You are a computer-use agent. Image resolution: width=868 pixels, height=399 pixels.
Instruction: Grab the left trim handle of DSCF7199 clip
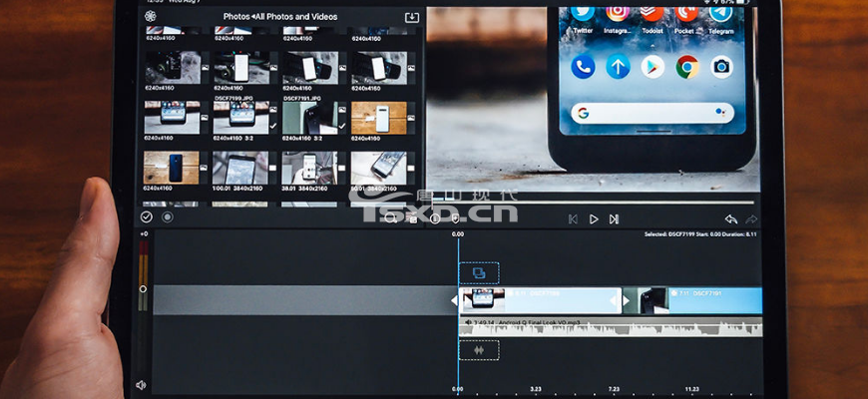coord(454,300)
